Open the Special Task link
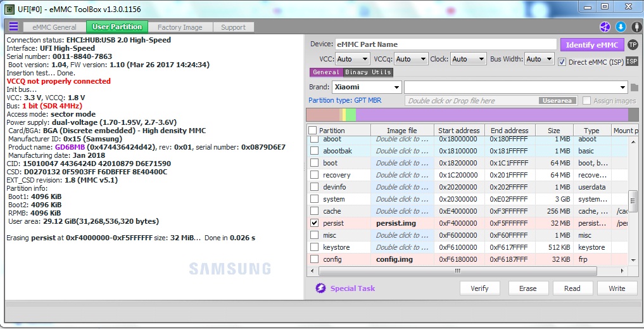Screen dimensions: 644x329 (x=352, y=288)
